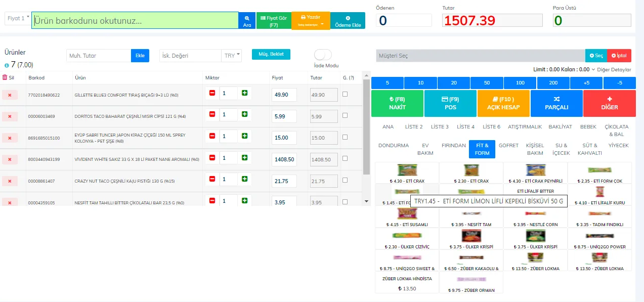
Task: Remove the Gillette Blue3 row with red X
Action: coord(10,95)
